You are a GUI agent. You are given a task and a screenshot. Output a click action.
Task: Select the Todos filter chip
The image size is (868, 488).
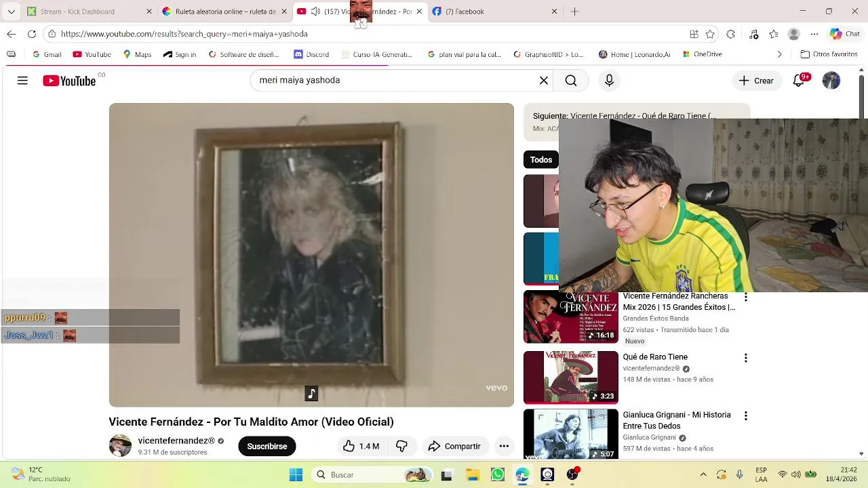[541, 160]
